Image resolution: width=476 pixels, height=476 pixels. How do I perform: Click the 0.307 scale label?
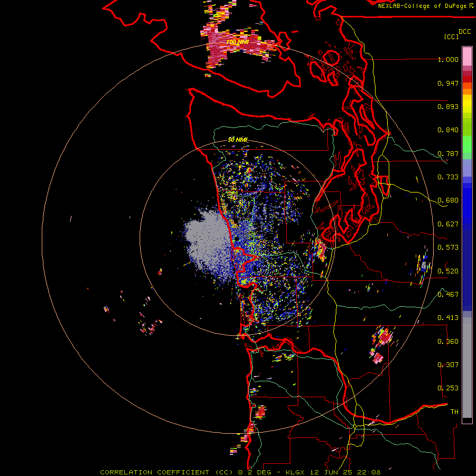pos(448,364)
